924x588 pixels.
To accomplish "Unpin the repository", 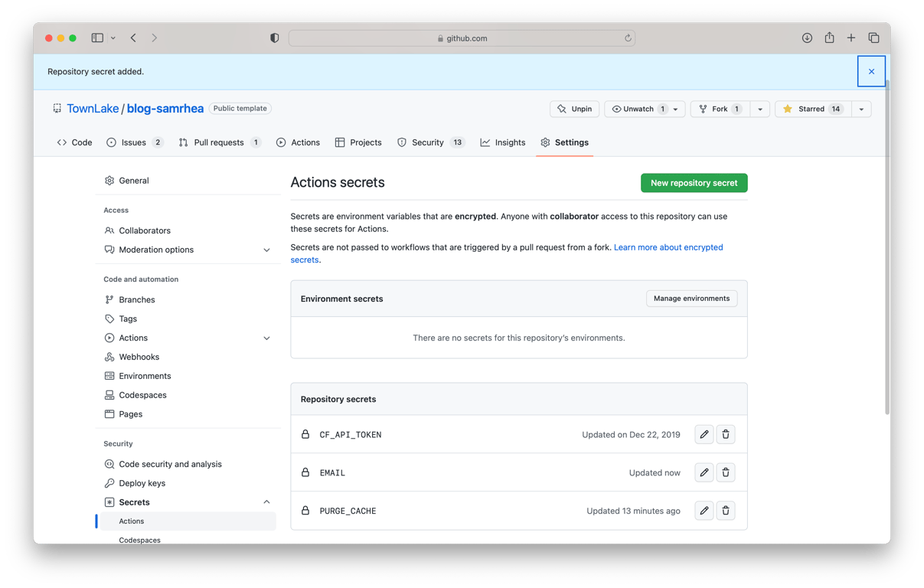I will [574, 109].
